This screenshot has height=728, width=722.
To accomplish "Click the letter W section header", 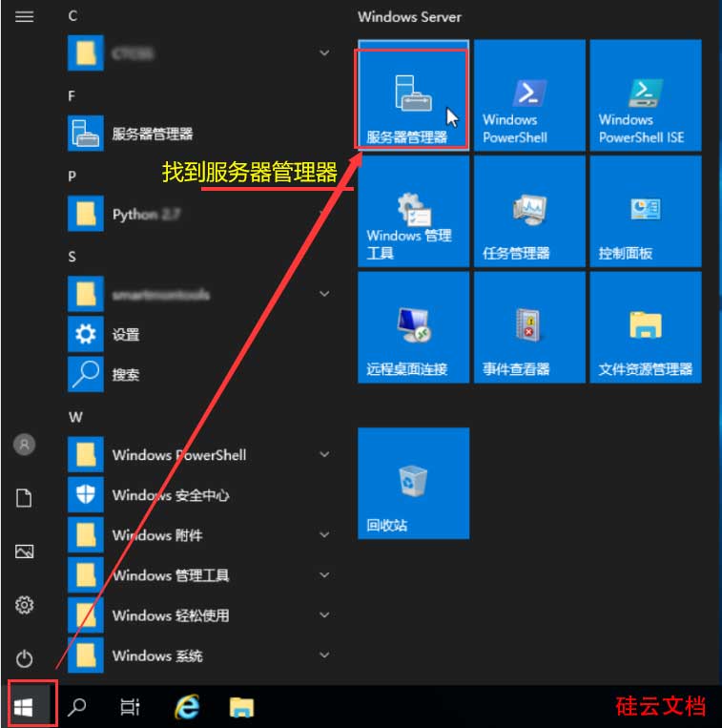I will (x=75, y=417).
